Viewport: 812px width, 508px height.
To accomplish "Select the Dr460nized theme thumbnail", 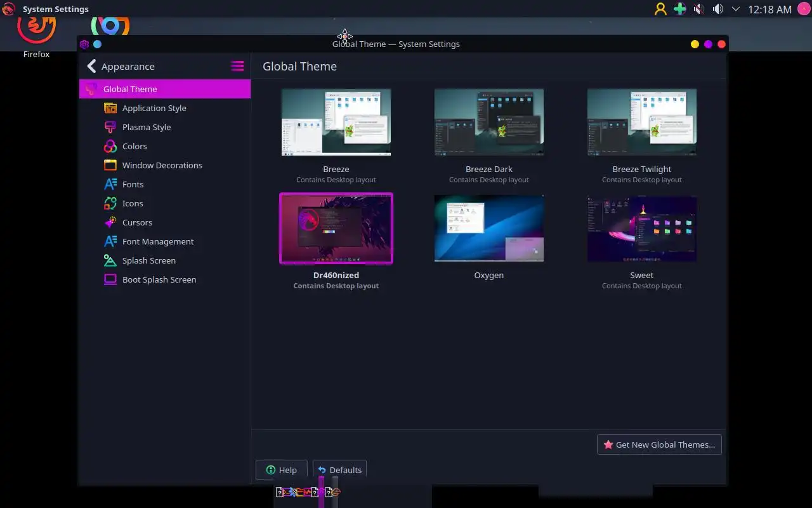I will click(336, 229).
